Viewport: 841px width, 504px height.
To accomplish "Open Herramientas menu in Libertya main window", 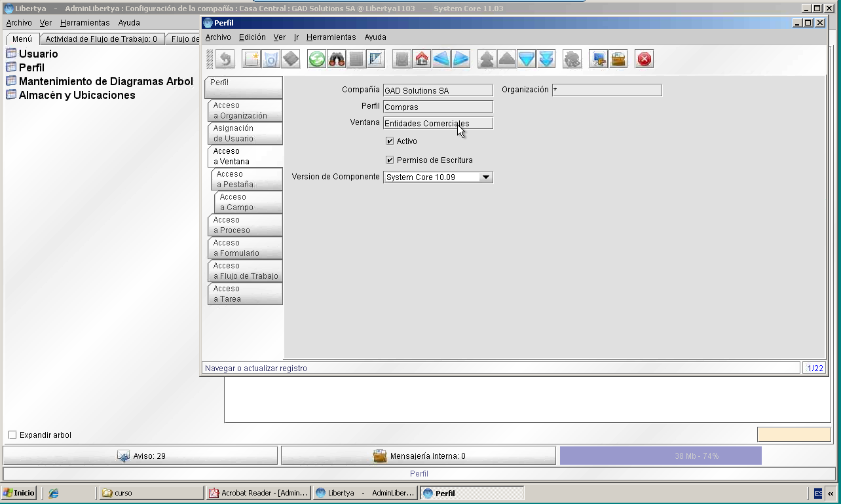I will coord(85,23).
